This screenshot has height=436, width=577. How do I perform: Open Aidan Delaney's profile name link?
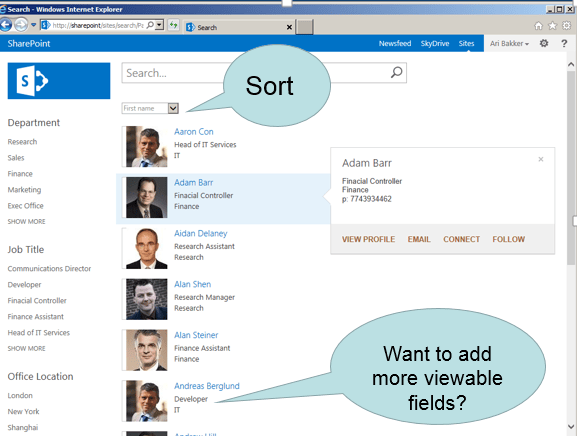[x=201, y=233]
